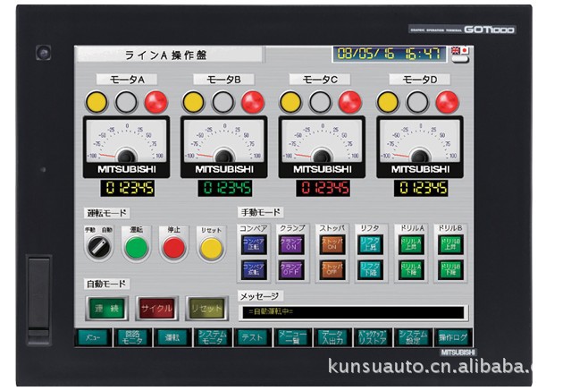
Task: Select the モータB analog meter
Action: 224,147
